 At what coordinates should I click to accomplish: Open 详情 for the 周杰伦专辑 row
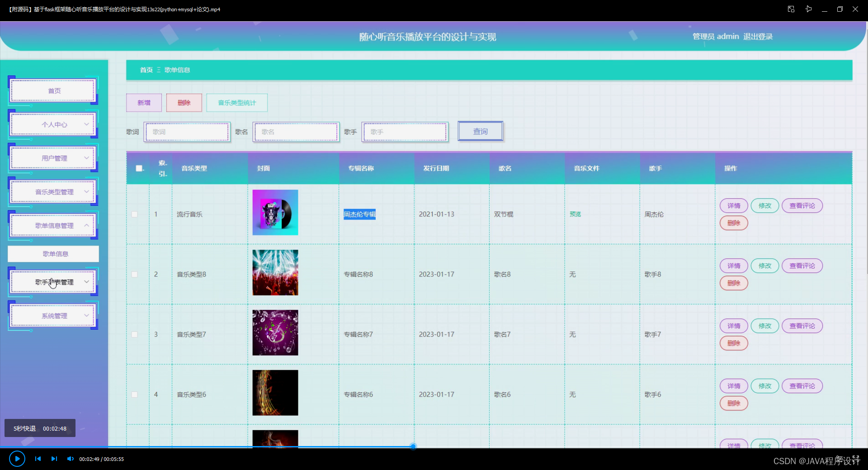click(734, 206)
